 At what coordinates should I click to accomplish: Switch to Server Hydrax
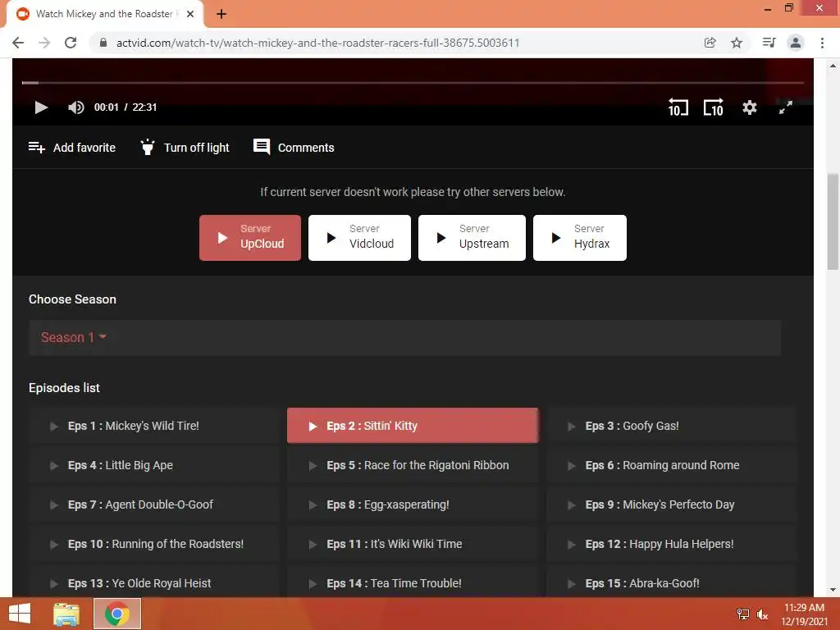pyautogui.click(x=580, y=238)
